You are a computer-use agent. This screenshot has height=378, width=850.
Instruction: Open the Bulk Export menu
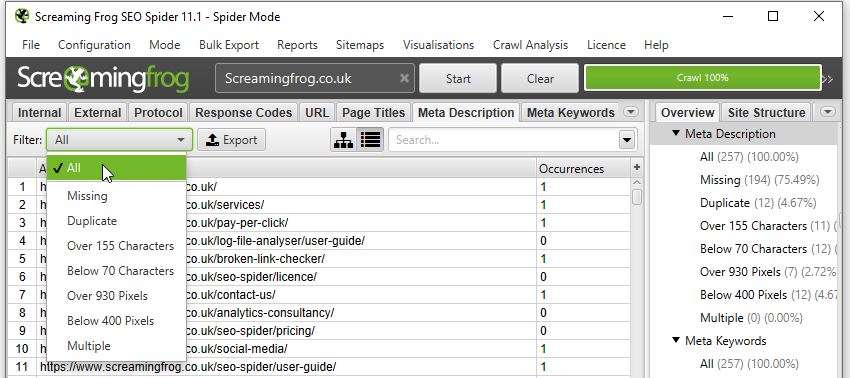click(229, 45)
